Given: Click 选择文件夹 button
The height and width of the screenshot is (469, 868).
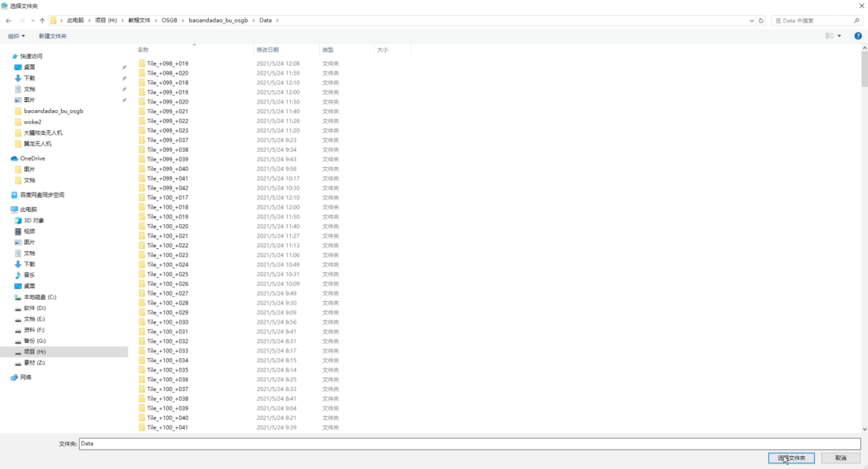Looking at the screenshot, I should click(x=791, y=458).
